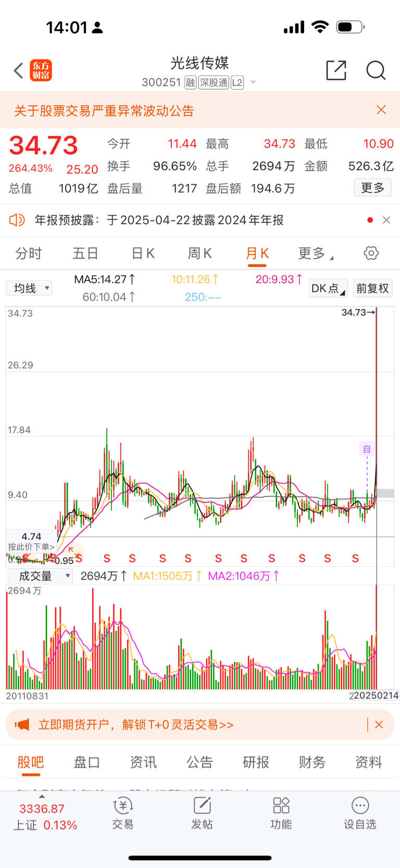
Task: Tap the 深股通 badge
Action: (x=214, y=82)
